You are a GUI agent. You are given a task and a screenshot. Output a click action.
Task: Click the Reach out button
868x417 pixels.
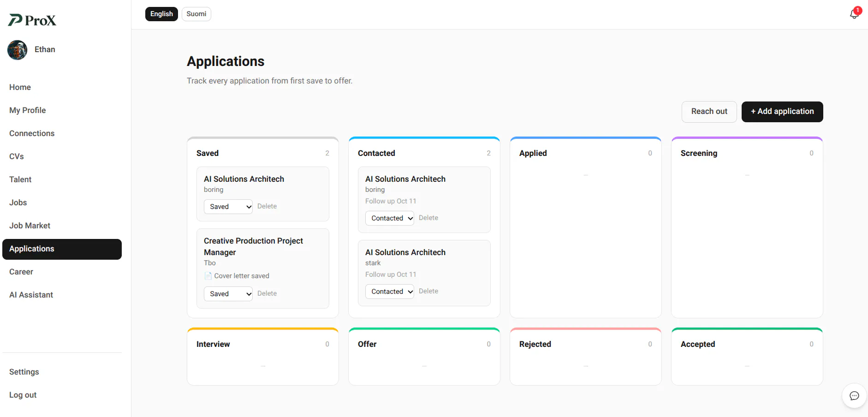[x=709, y=112]
